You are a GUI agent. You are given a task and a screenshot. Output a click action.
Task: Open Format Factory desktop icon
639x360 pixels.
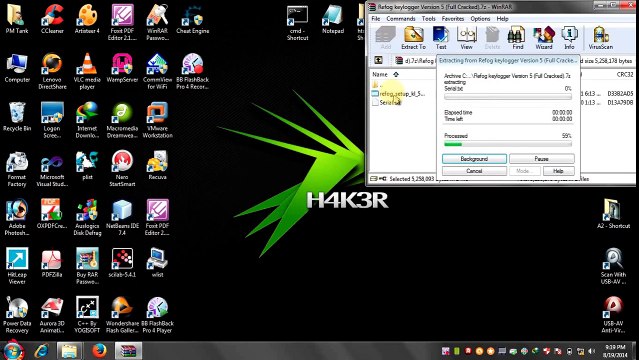(17, 168)
